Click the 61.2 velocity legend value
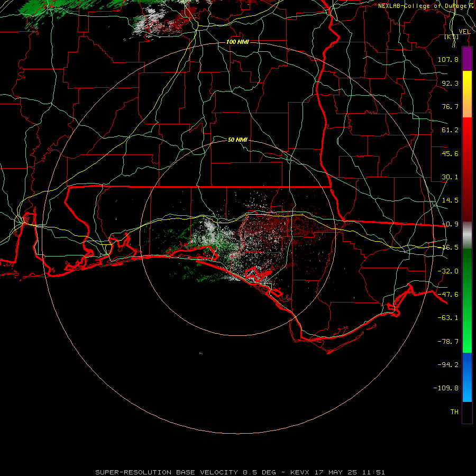 (x=450, y=130)
